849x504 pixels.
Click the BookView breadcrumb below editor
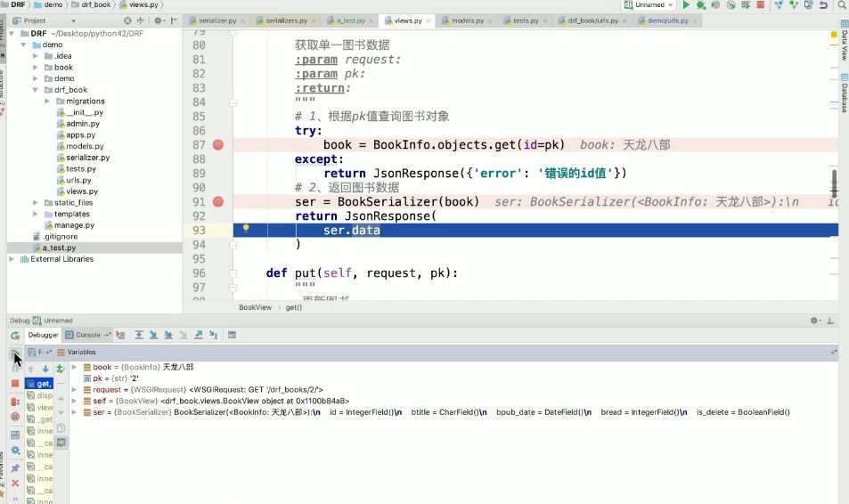255,307
